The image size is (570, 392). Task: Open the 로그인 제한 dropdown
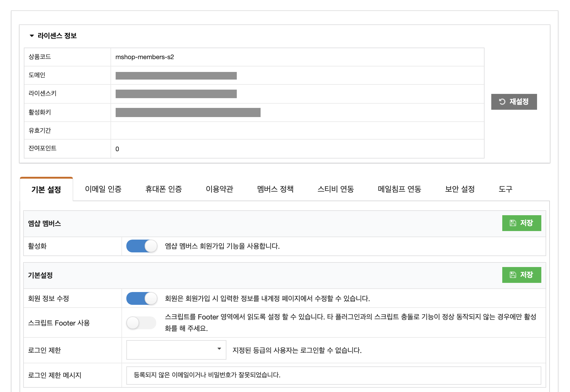tap(176, 350)
